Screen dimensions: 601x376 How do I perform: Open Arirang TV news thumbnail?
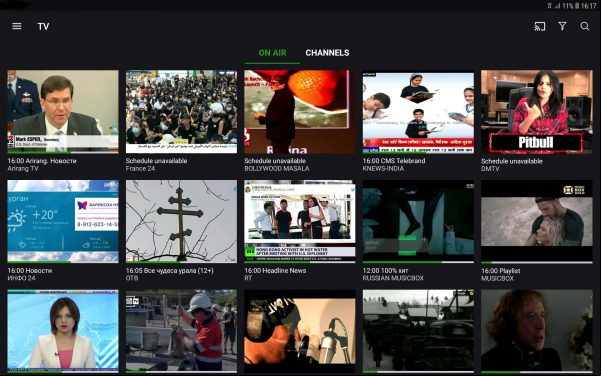pos(63,112)
